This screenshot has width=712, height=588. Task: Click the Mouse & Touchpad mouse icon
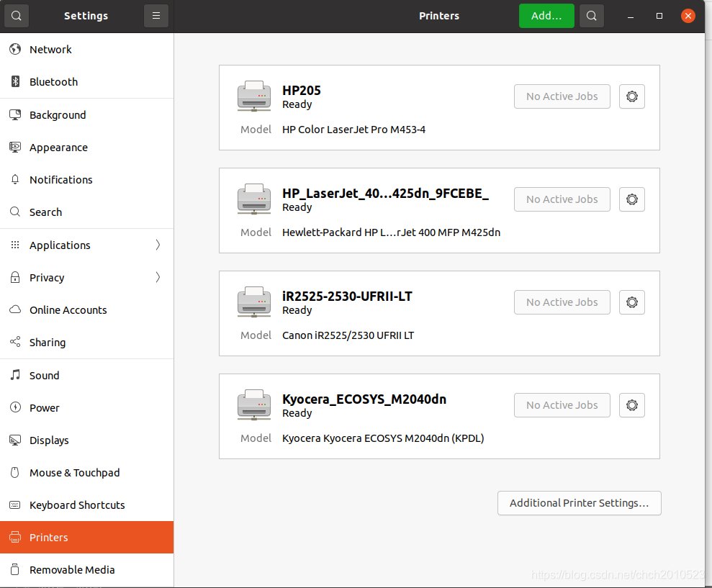[x=15, y=472]
